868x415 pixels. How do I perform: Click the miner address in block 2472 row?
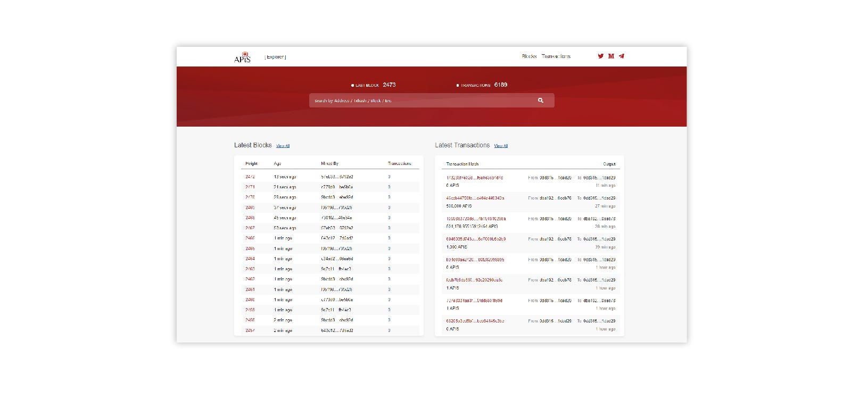(x=337, y=177)
